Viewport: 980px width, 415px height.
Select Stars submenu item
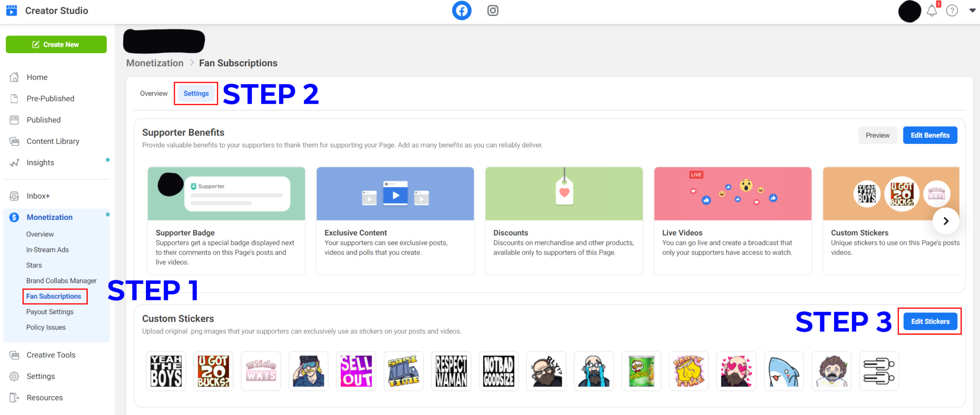[x=34, y=265]
